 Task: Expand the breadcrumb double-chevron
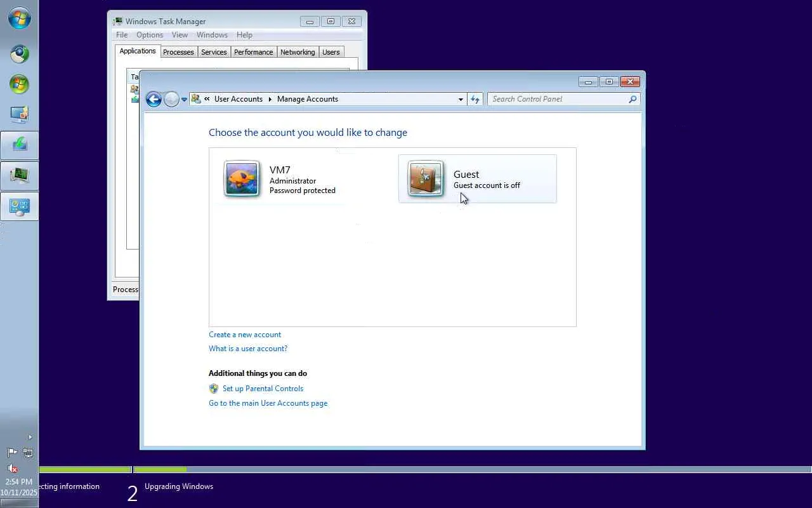click(x=207, y=99)
